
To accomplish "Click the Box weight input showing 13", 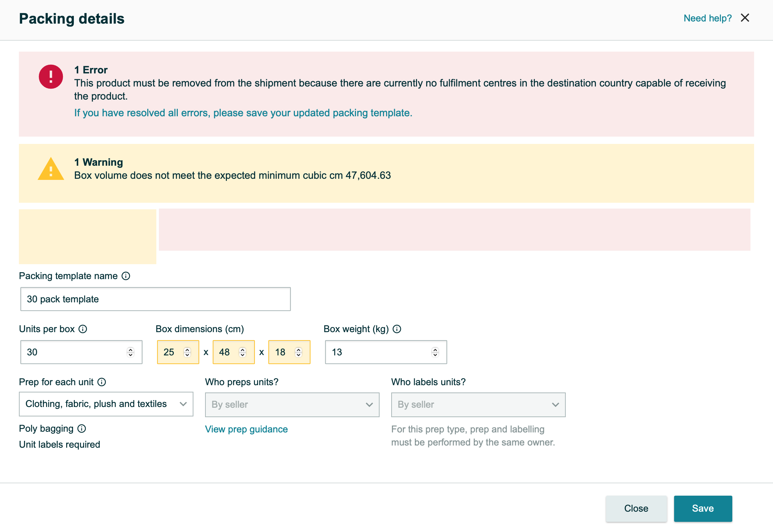I will (386, 352).
